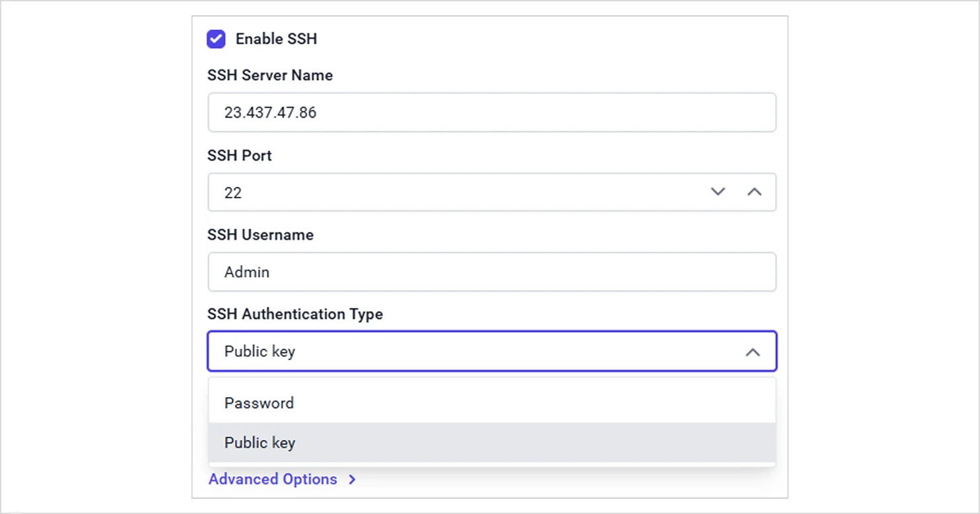Collapse the SSH Authentication Type dropdown arrow
This screenshot has height=514, width=980.
(753, 352)
